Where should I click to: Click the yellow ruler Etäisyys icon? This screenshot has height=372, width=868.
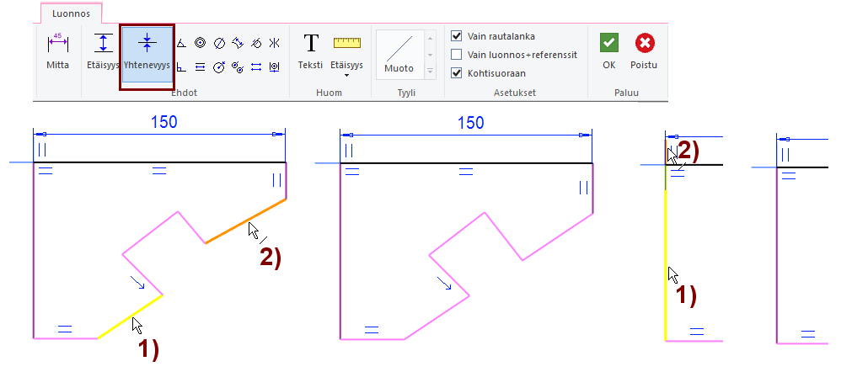tap(347, 43)
